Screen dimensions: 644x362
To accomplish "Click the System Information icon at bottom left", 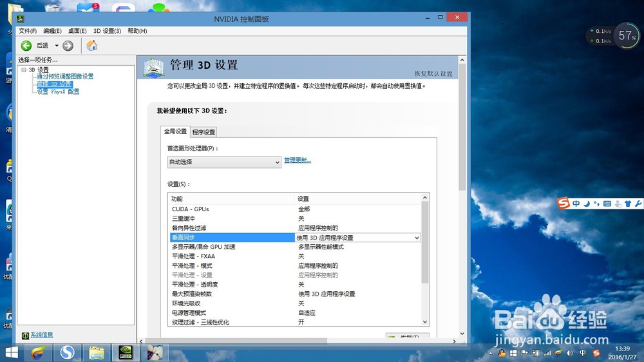I will click(x=25, y=336).
